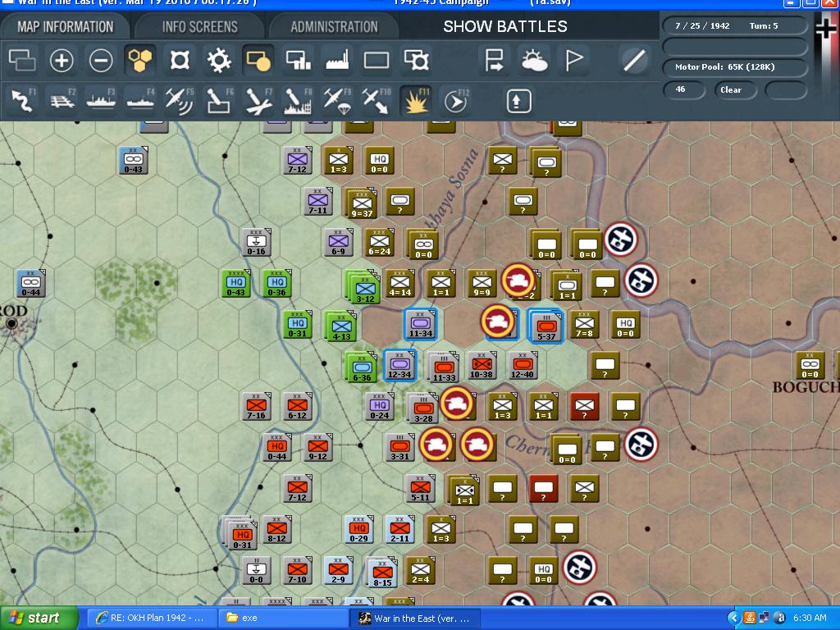Select the purple 11-34 panzer counter
Image resolution: width=840 pixels, height=630 pixels.
point(421,324)
